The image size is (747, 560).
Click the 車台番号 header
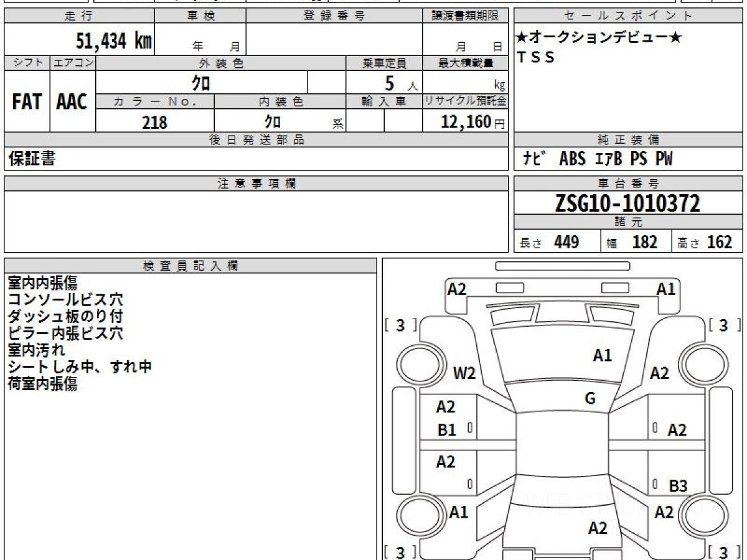(628, 184)
